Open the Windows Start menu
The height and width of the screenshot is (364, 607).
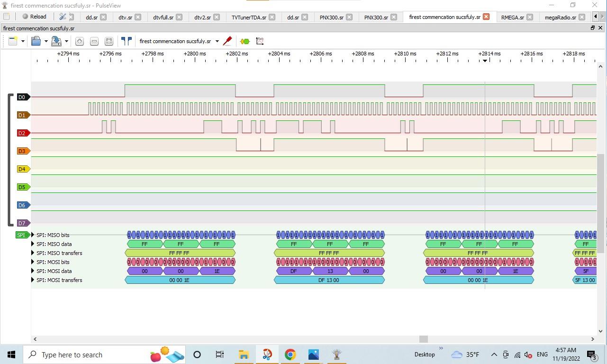[x=11, y=355]
